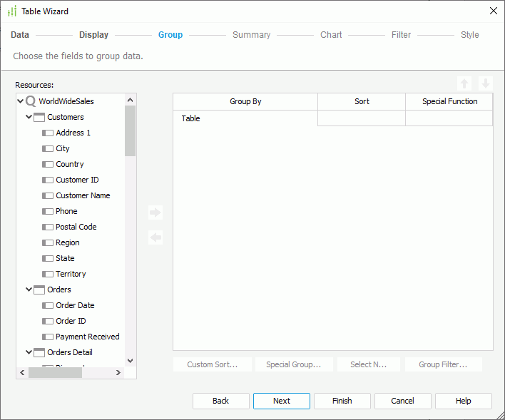The height and width of the screenshot is (420, 505).
Task: Click the add field right arrow icon
Action: (155, 212)
